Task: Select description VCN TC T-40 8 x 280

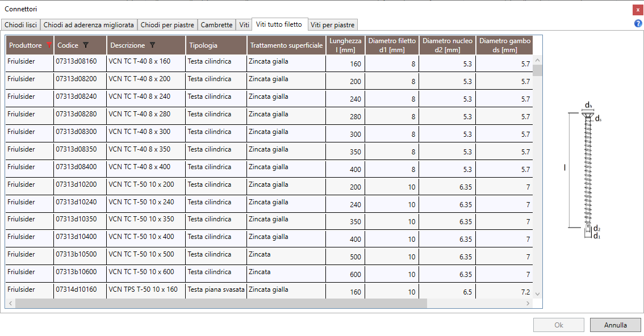Action: coord(146,116)
